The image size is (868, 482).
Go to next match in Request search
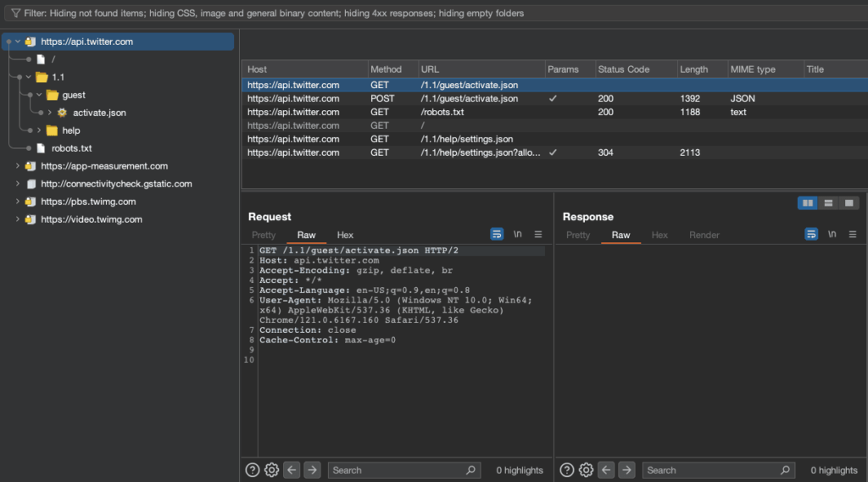click(x=312, y=470)
